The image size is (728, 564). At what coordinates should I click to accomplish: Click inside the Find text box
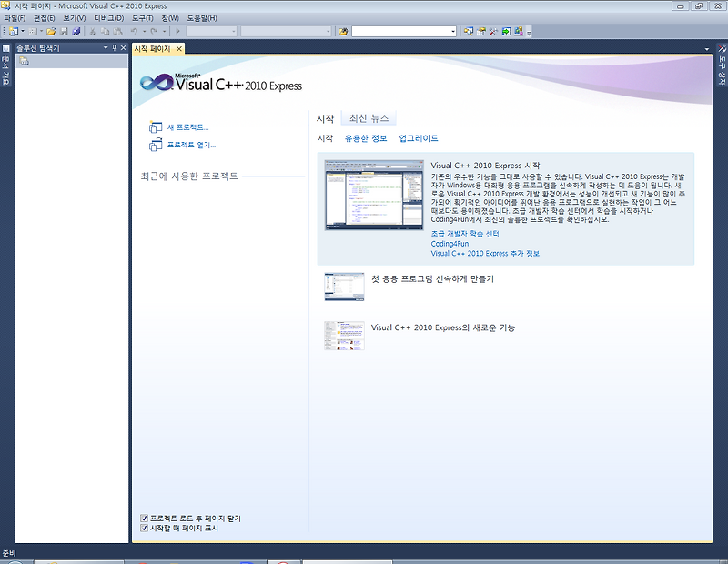click(x=400, y=32)
